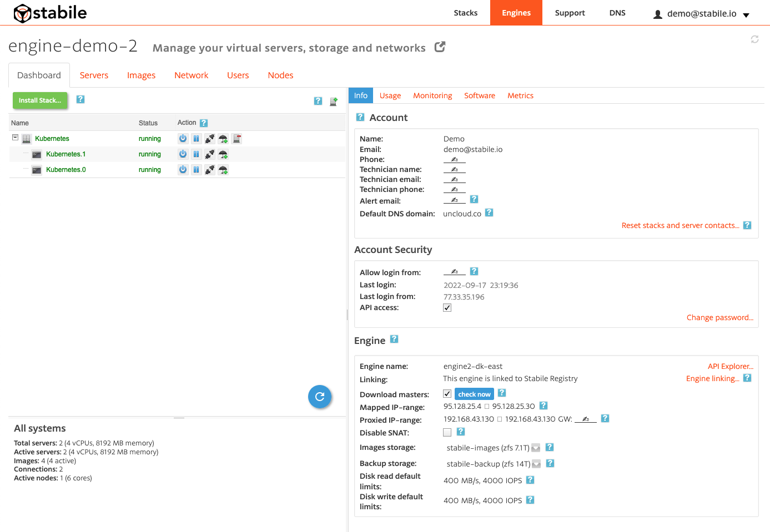Edit the Phone field with its pencil icon

(x=455, y=160)
